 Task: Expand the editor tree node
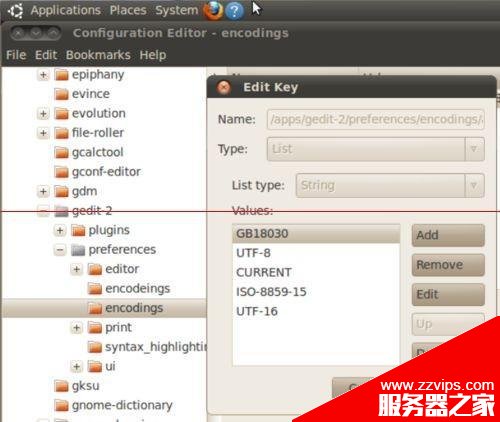click(77, 269)
